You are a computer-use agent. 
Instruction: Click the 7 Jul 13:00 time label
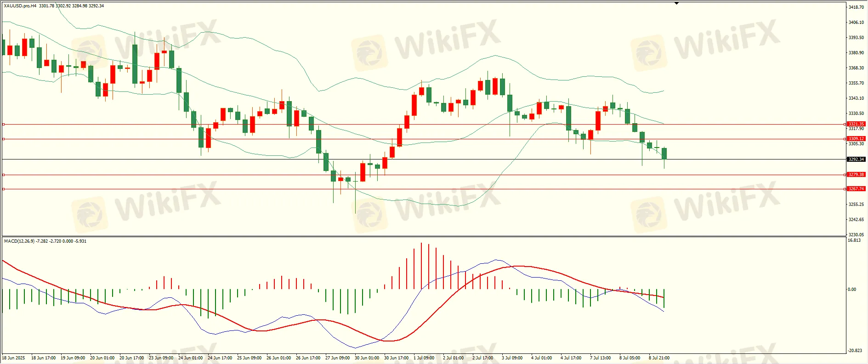pos(601,358)
